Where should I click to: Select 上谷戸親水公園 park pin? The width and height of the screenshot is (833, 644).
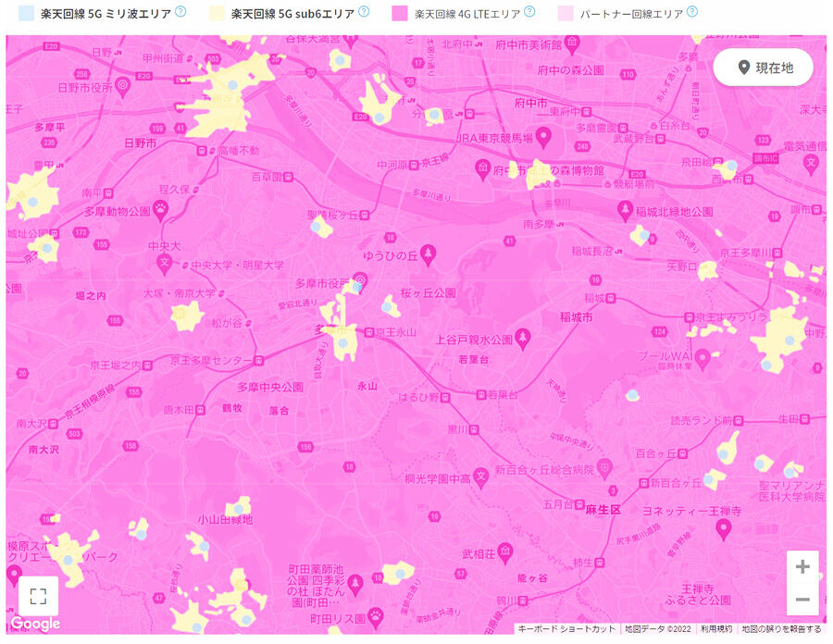pyautogui.click(x=523, y=339)
